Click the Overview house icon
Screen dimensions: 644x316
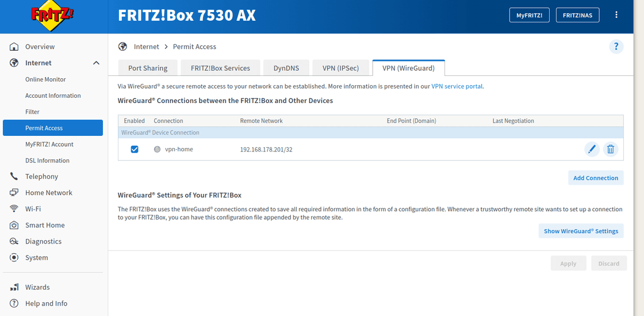(x=14, y=47)
